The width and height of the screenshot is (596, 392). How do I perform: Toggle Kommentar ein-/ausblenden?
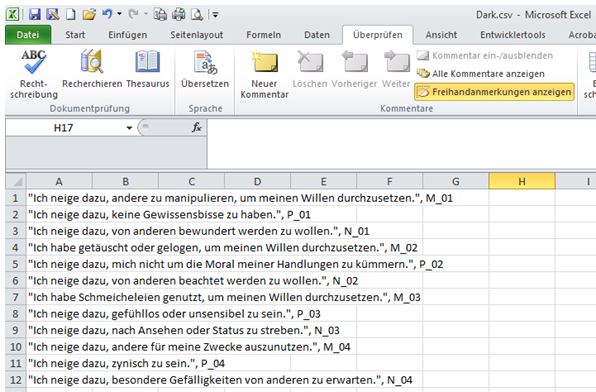(485, 56)
